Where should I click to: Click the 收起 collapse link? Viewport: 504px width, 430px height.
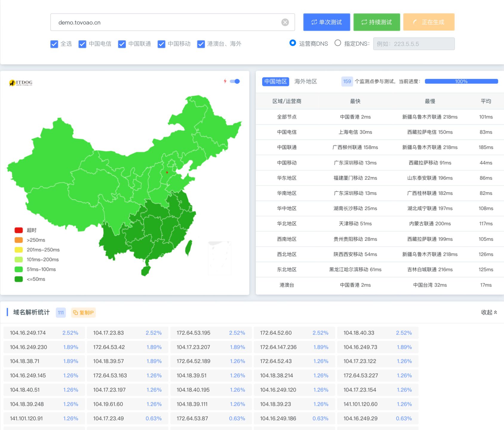[489, 312]
